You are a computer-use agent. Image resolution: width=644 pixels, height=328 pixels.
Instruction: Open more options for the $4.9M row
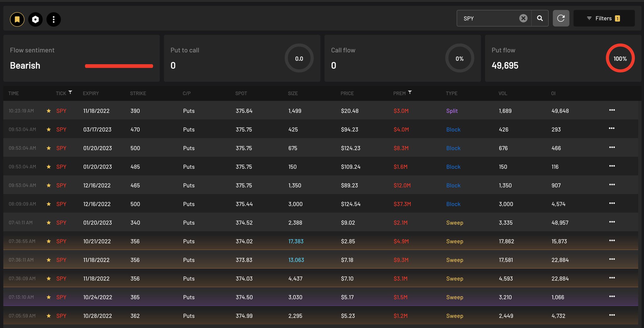(x=612, y=240)
